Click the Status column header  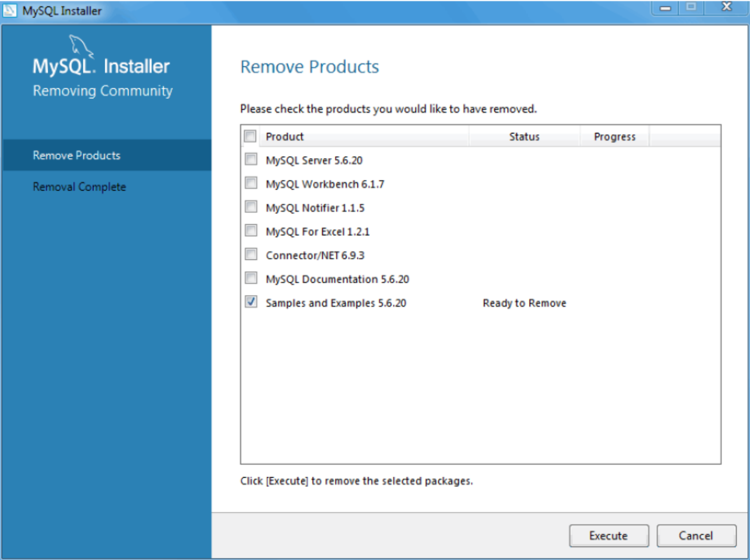click(x=524, y=135)
